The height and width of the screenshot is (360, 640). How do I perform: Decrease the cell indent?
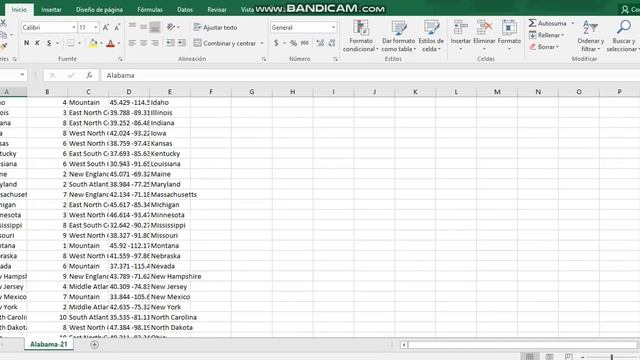click(170, 43)
